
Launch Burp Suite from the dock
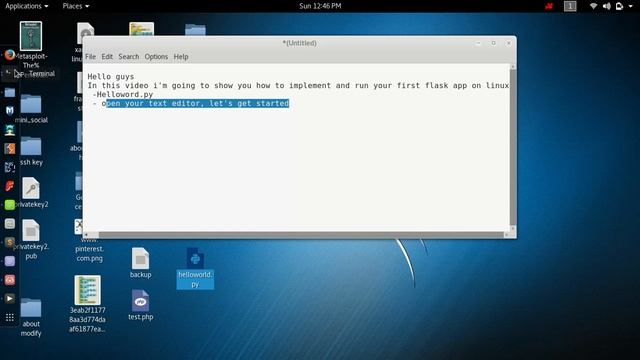pyautogui.click(x=10, y=149)
